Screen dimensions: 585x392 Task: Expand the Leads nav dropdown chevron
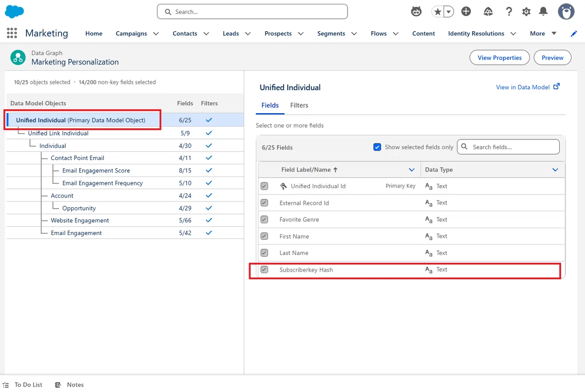pyautogui.click(x=248, y=34)
